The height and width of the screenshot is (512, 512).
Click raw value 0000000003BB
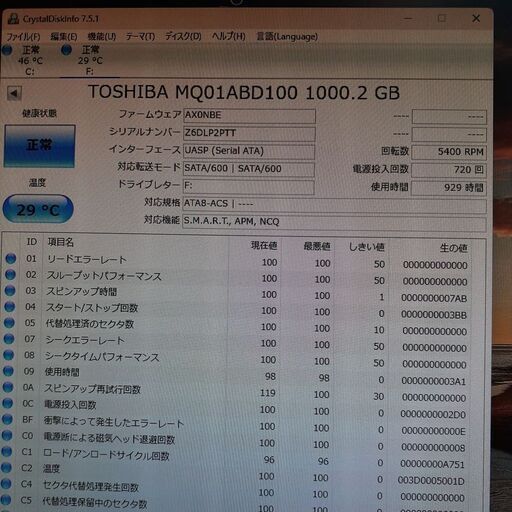coord(434,315)
